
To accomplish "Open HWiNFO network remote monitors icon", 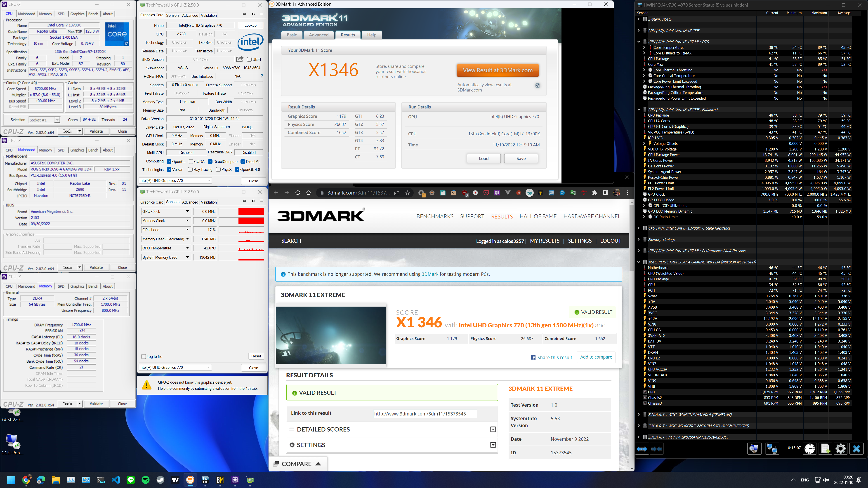I will pos(772,449).
